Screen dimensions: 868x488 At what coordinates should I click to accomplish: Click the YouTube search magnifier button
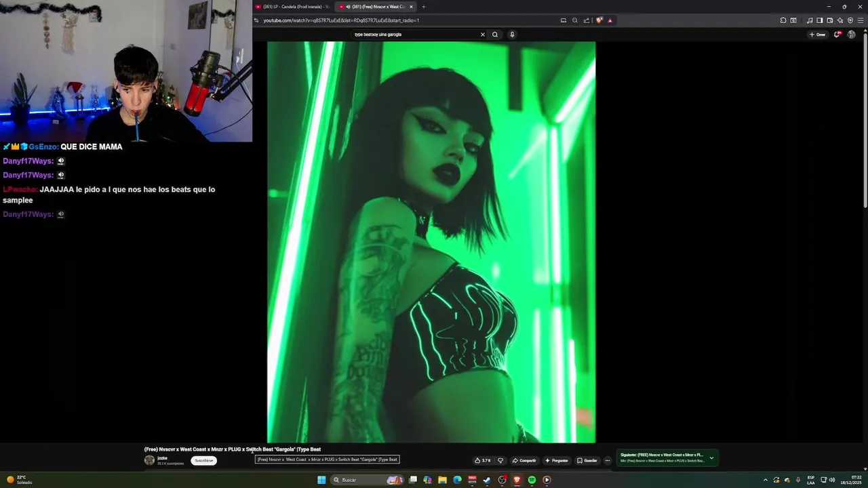[495, 35]
